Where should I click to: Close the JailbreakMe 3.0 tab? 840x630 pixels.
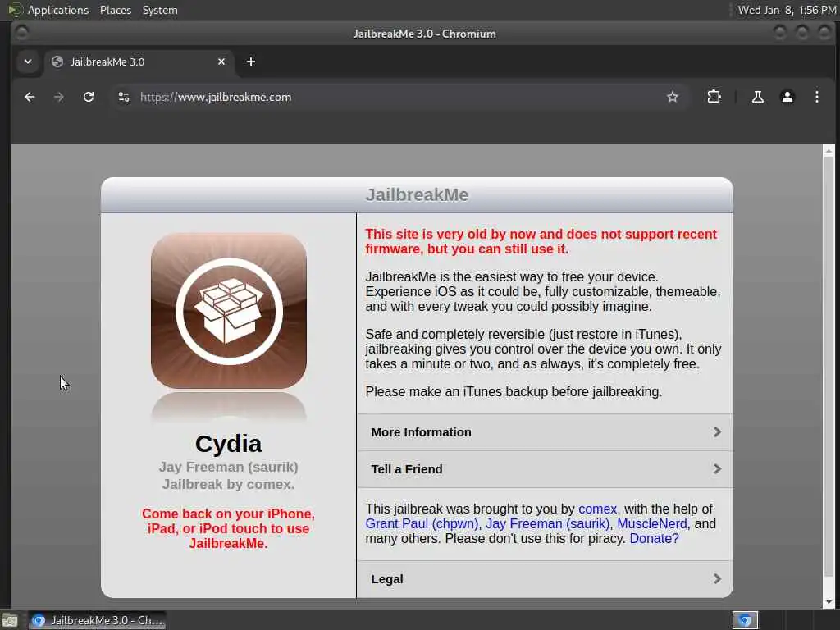pos(221,62)
